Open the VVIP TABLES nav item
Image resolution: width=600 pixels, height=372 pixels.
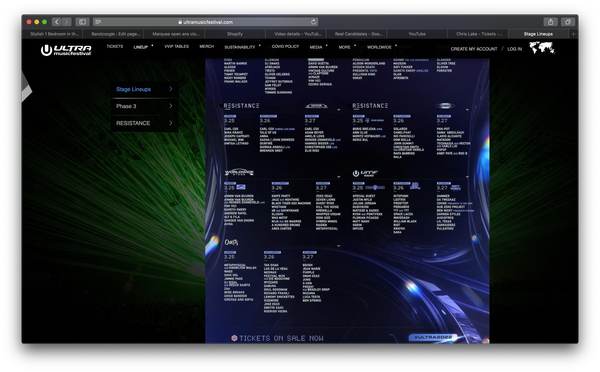(176, 46)
